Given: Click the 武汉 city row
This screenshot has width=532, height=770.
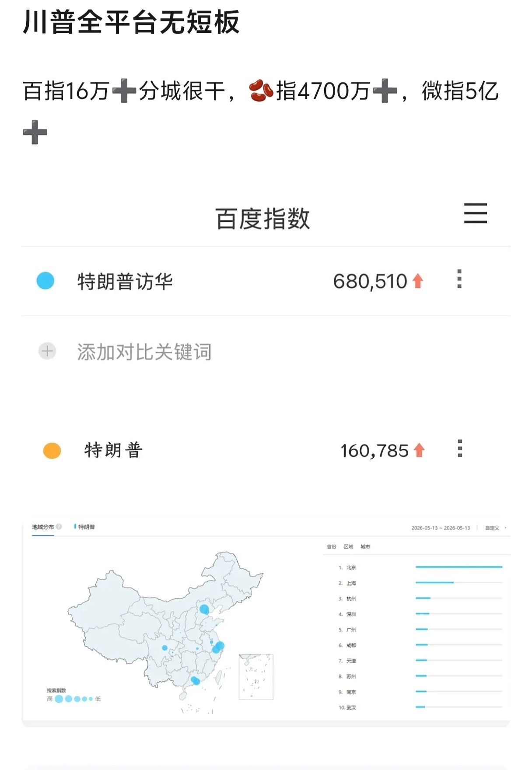Looking at the screenshot, I should 420,707.
